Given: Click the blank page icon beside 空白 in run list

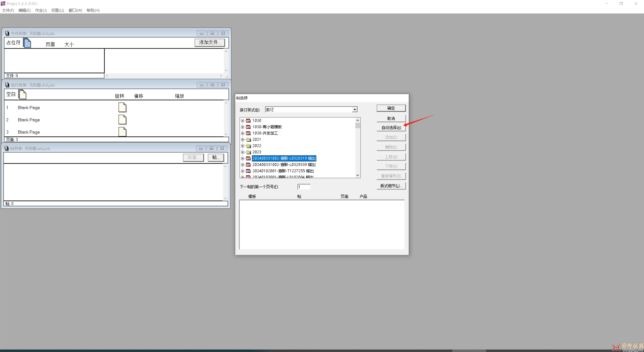Looking at the screenshot, I should tap(22, 94).
